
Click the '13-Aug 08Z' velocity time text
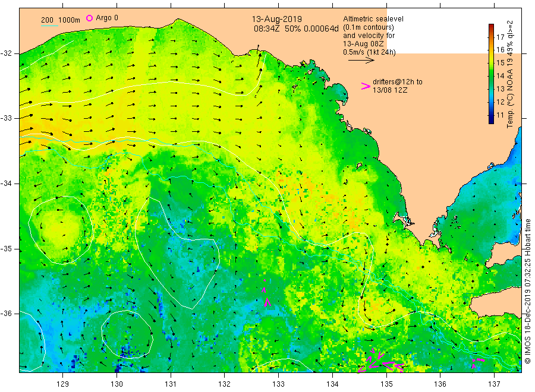[x=363, y=44]
